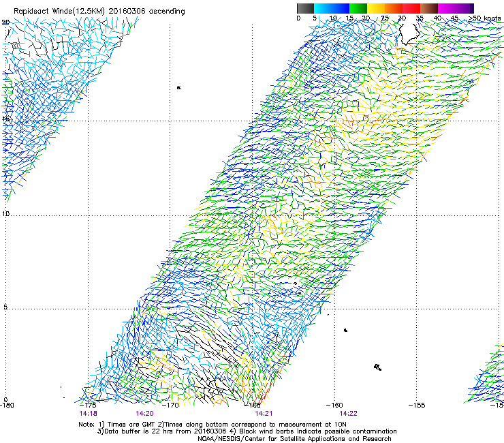Click the 'Data buffer is 22 hrs' note line
The image size is (504, 443).
[247, 431]
